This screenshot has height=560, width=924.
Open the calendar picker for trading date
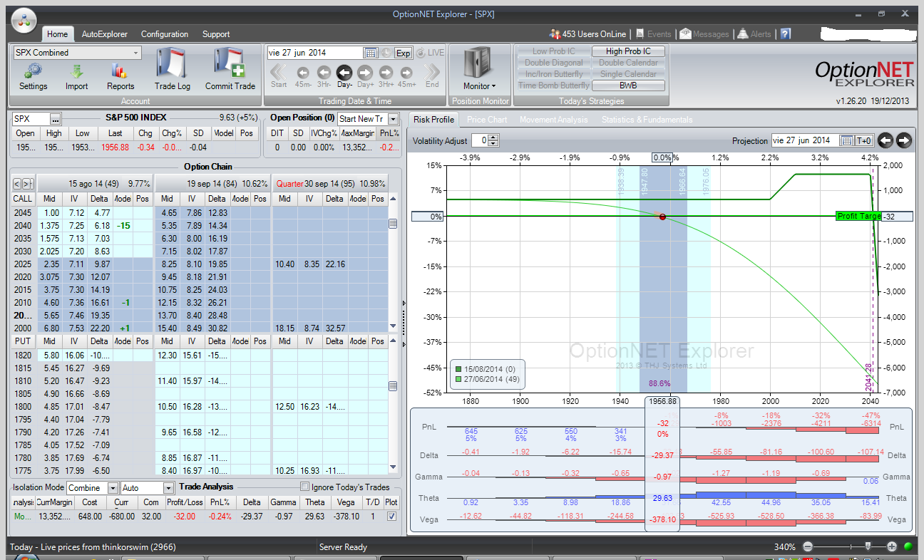coord(370,53)
